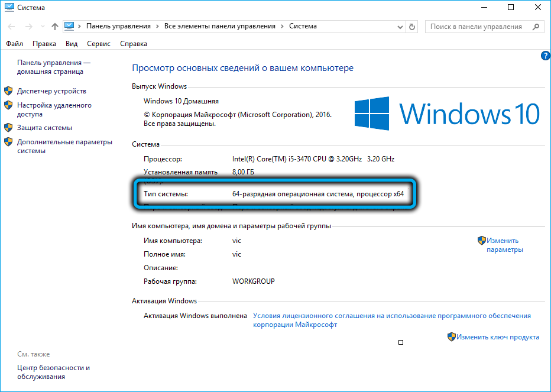Viewport: 551px width, 392px height.
Task: Open the Файл menu
Action: point(14,44)
